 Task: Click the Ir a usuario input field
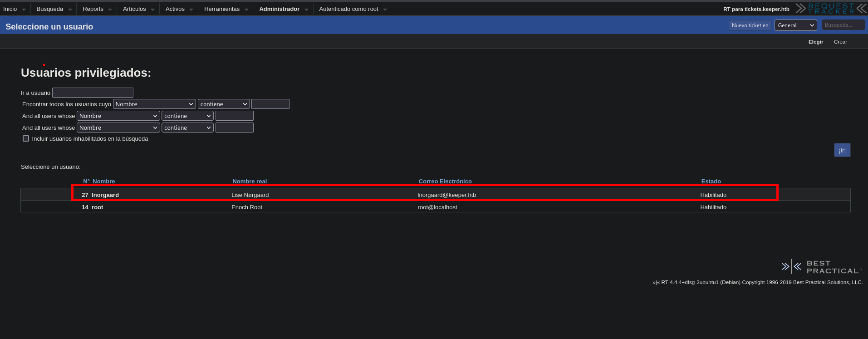pyautogui.click(x=93, y=93)
